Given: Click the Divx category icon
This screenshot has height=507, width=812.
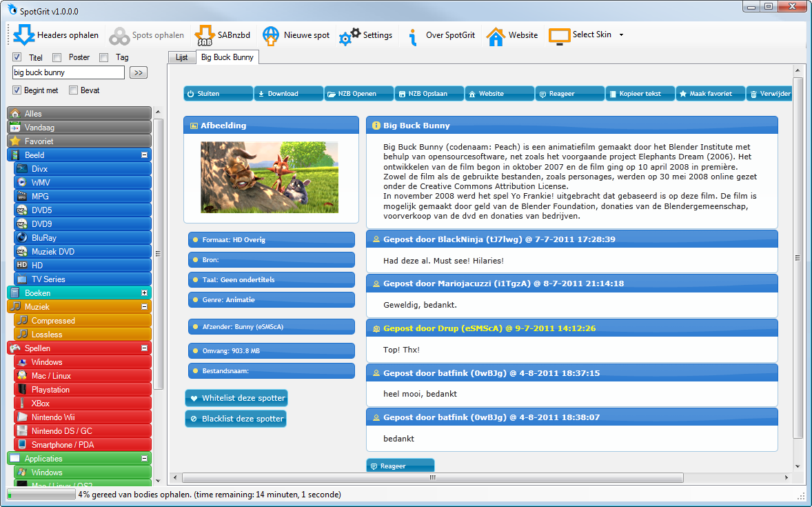Looking at the screenshot, I should click(x=22, y=168).
